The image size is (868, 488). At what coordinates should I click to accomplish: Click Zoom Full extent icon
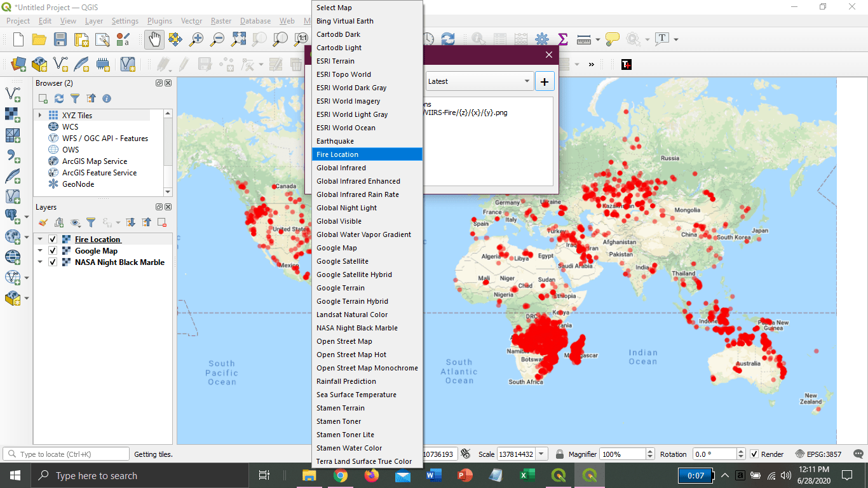[x=238, y=39]
